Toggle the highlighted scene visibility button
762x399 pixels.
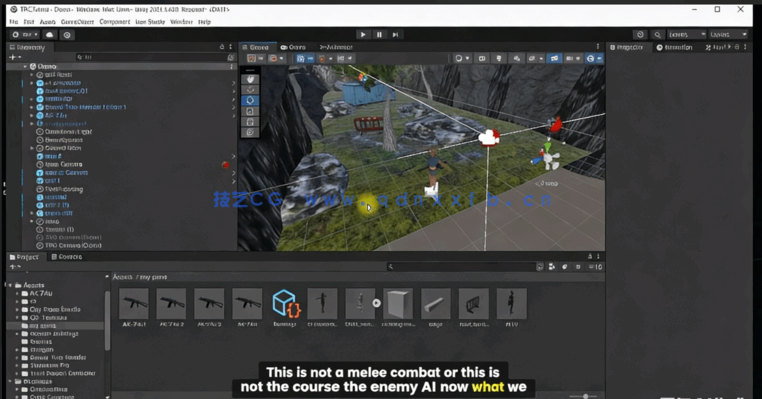[554, 58]
